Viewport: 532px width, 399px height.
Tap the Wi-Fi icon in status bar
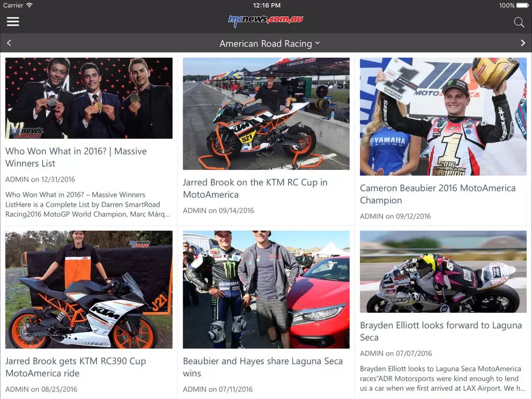coord(29,5)
